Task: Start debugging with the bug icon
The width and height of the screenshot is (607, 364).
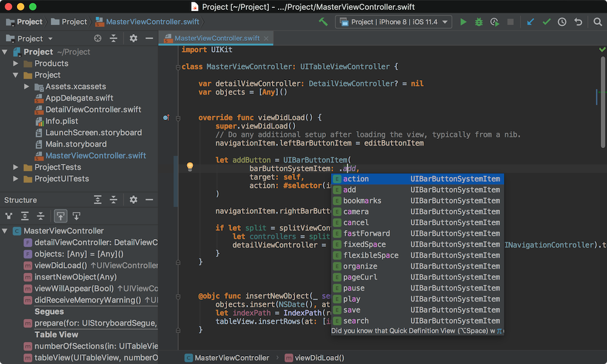Action: tap(478, 22)
